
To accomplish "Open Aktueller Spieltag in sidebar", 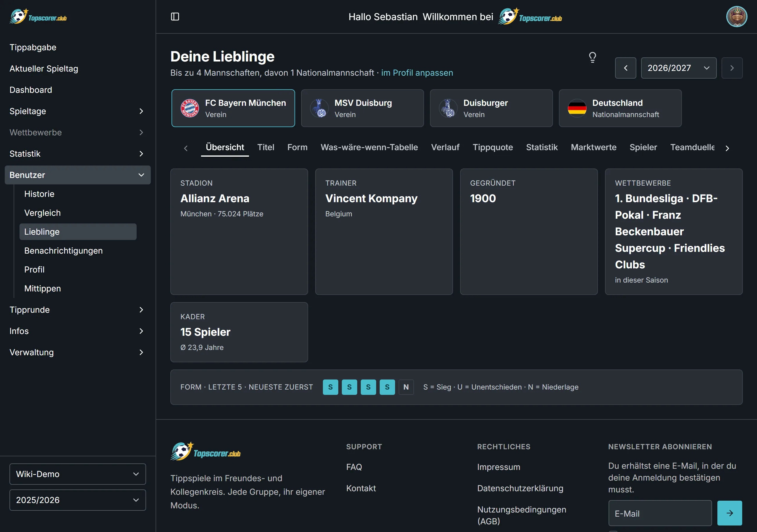I will pos(78,69).
